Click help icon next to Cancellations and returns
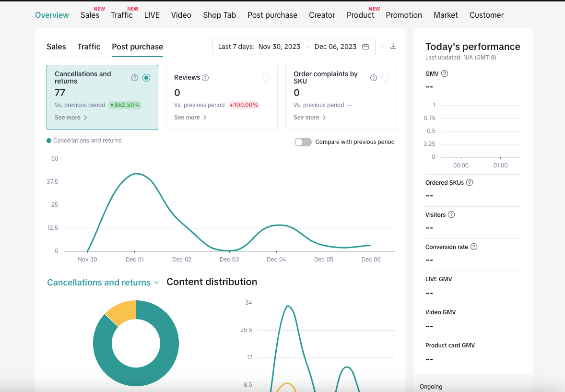565x392 pixels. [x=135, y=78]
